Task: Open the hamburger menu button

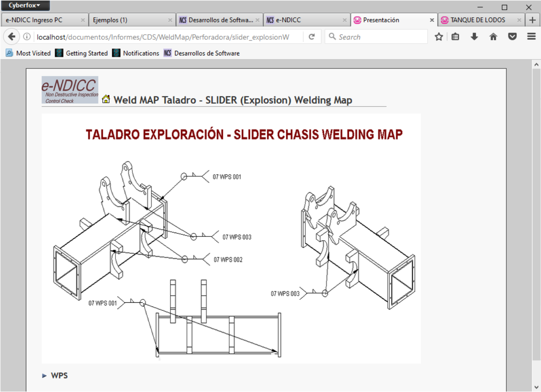Action: (x=531, y=37)
